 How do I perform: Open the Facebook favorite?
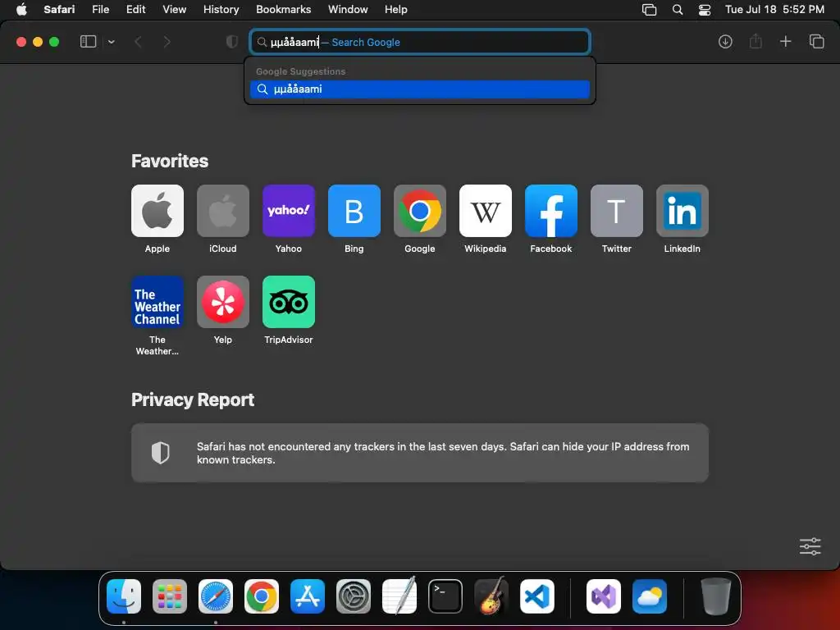point(551,211)
